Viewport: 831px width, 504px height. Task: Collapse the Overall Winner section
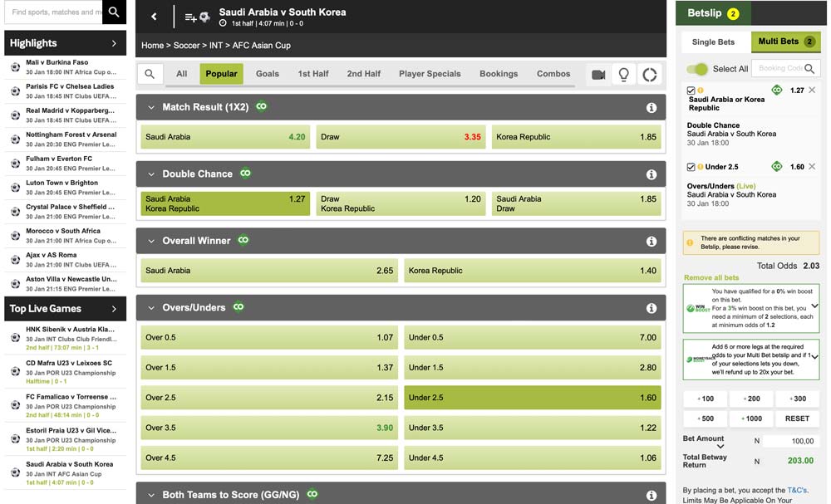coord(151,241)
